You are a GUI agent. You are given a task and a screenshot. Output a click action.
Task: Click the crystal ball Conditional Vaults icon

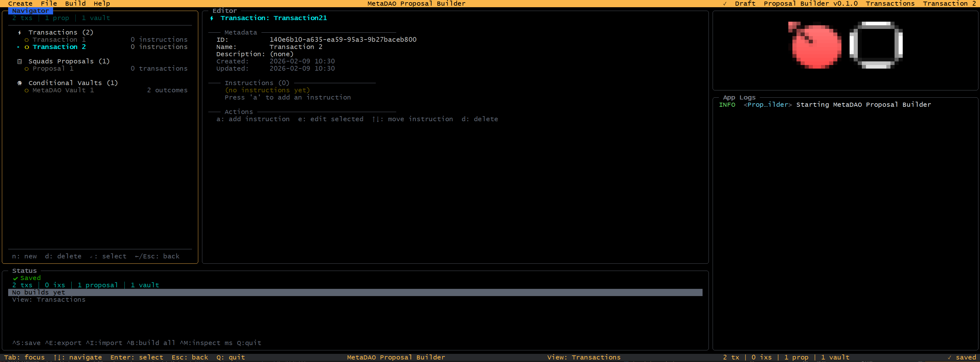point(19,83)
